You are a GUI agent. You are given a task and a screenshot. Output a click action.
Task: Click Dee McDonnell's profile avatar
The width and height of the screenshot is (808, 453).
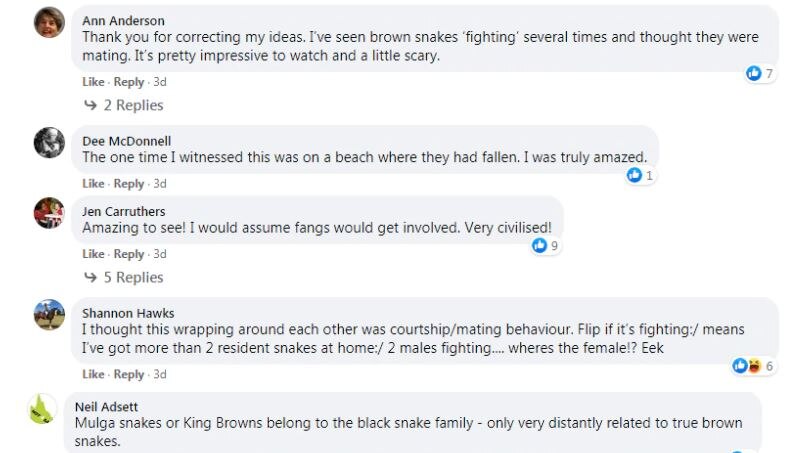pyautogui.click(x=49, y=143)
